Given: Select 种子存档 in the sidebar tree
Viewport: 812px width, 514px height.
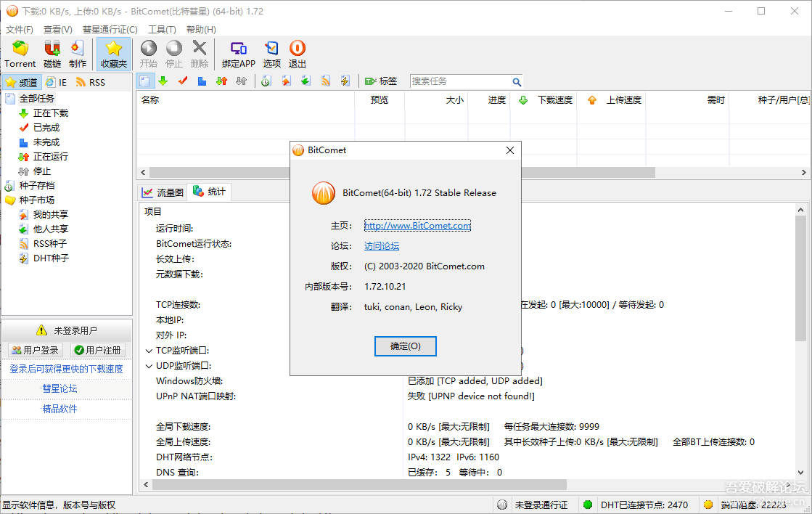Looking at the screenshot, I should (x=37, y=186).
